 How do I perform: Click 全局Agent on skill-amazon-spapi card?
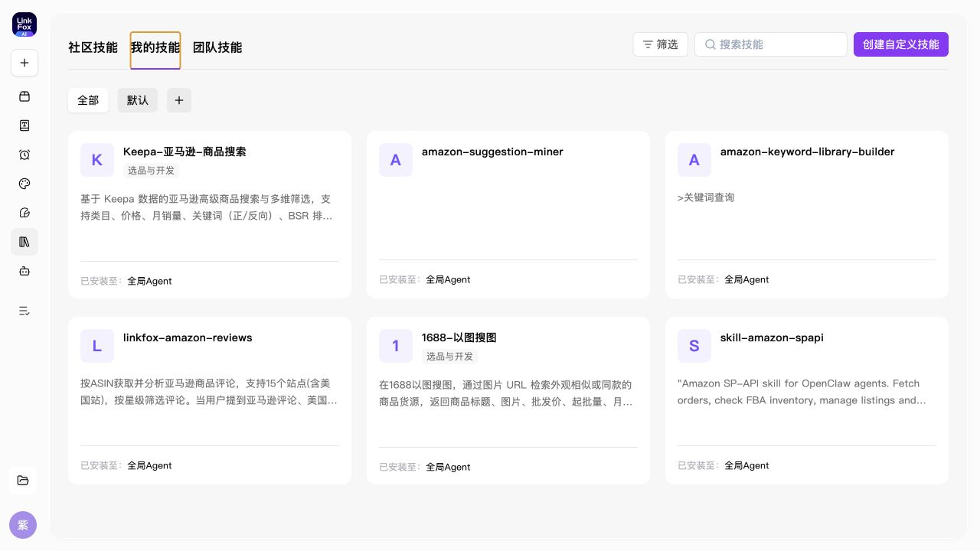(746, 465)
